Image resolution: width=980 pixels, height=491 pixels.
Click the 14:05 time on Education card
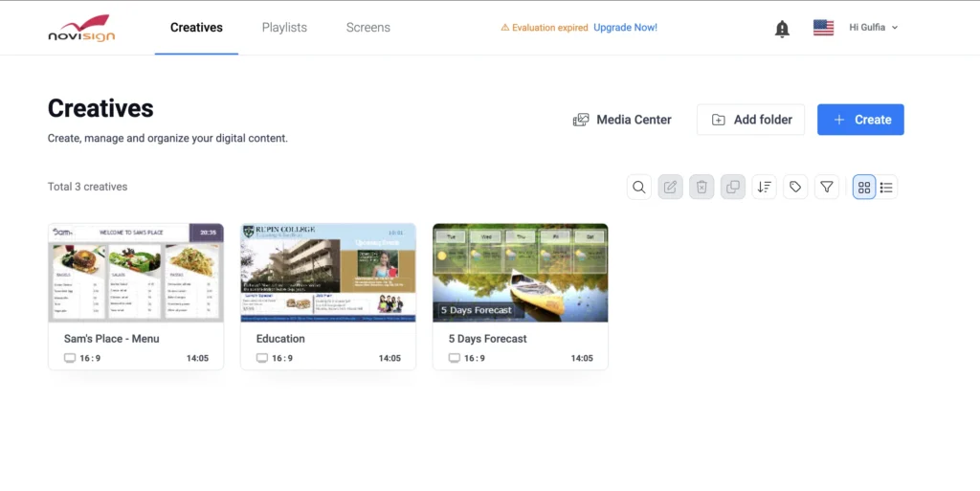pos(390,358)
